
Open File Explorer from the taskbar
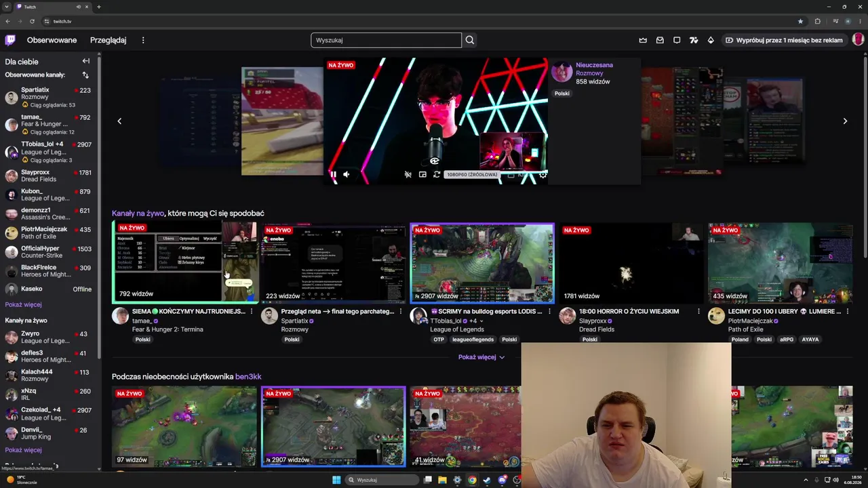pos(442,480)
